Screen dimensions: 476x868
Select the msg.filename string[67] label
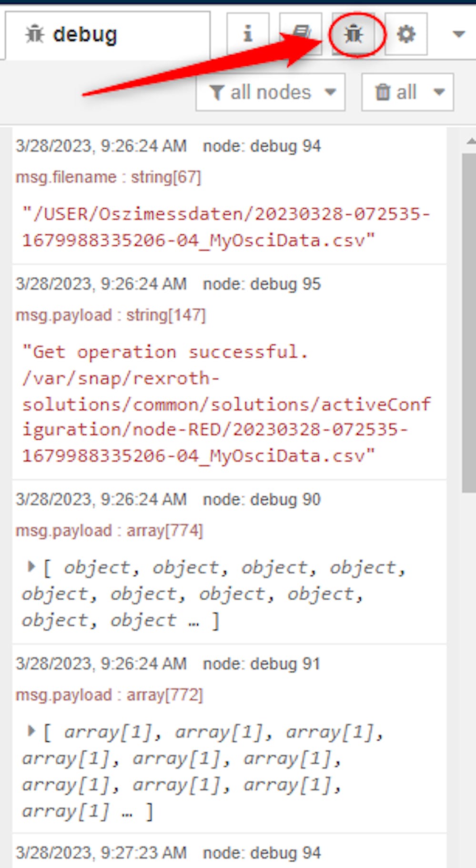click(108, 177)
